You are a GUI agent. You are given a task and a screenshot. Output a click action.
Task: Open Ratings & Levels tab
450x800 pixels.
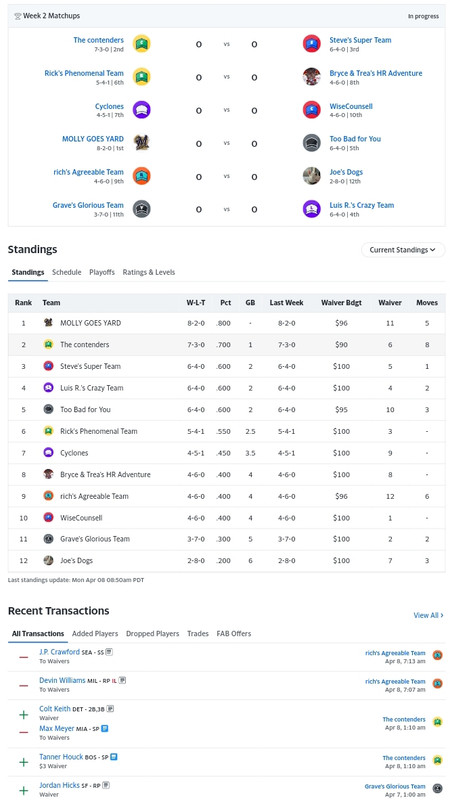coord(148,272)
